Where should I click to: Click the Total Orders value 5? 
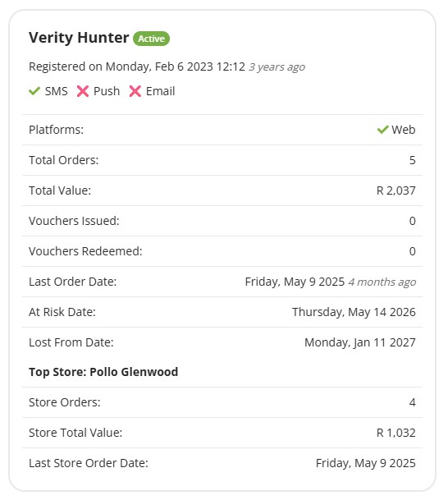pos(413,160)
